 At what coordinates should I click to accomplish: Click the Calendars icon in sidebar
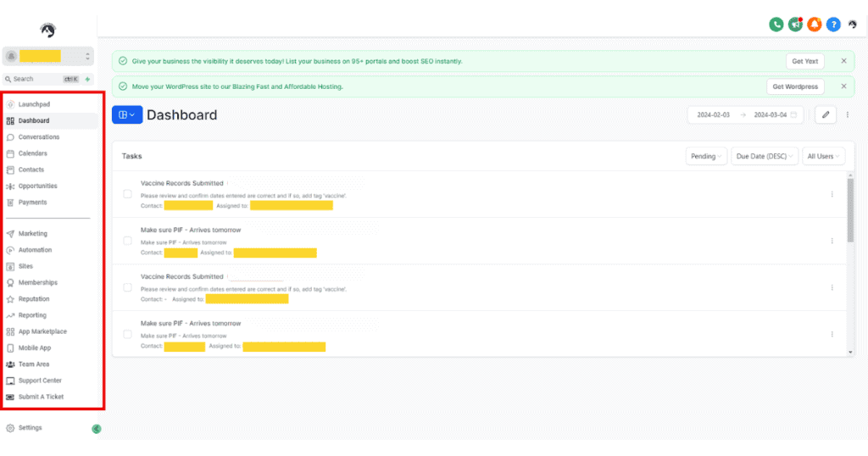(10, 153)
